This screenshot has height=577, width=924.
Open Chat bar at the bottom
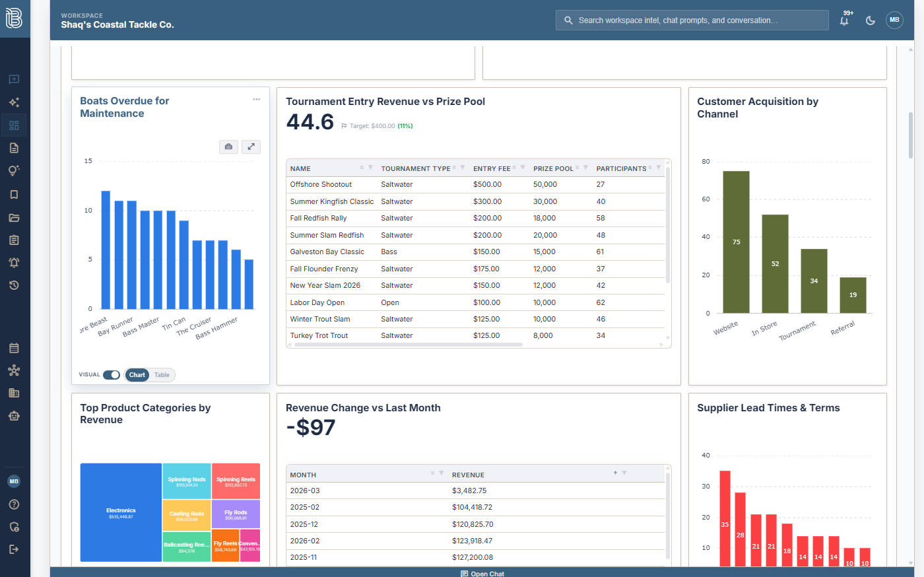(482, 573)
